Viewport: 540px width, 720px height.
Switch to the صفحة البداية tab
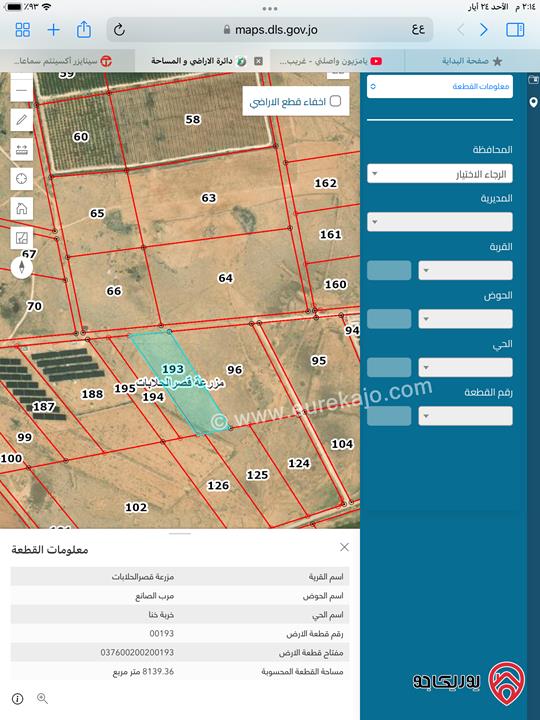[x=472, y=61]
